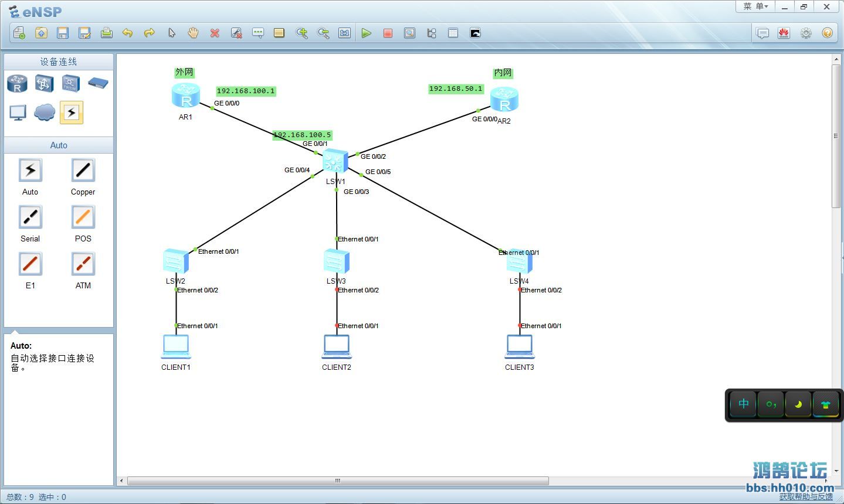Select the LSW3 switch
This screenshot has height=504, width=844.
pos(337,261)
